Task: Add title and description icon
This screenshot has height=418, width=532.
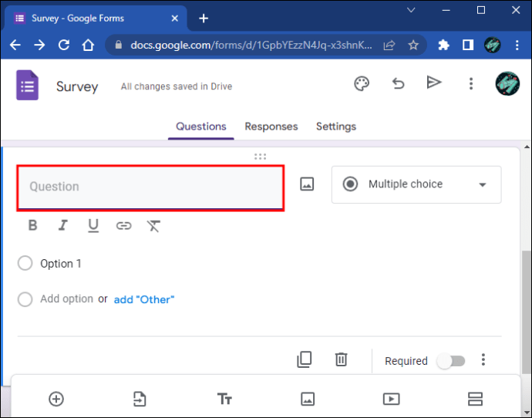Action: [x=224, y=399]
